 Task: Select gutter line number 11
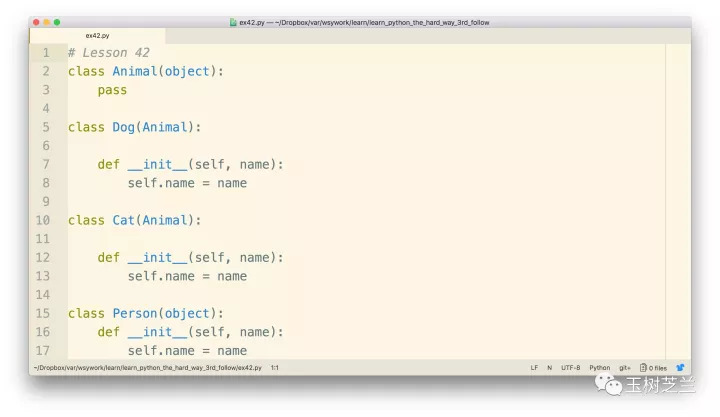coord(43,239)
